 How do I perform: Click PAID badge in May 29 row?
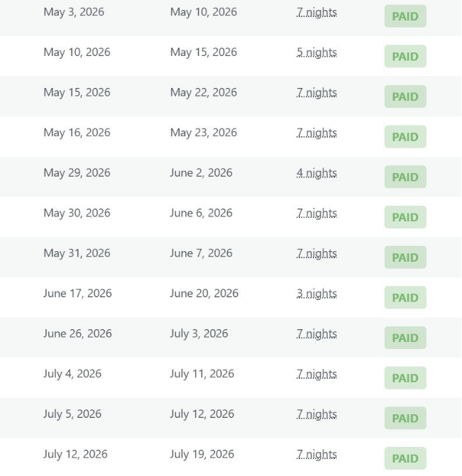pos(405,177)
